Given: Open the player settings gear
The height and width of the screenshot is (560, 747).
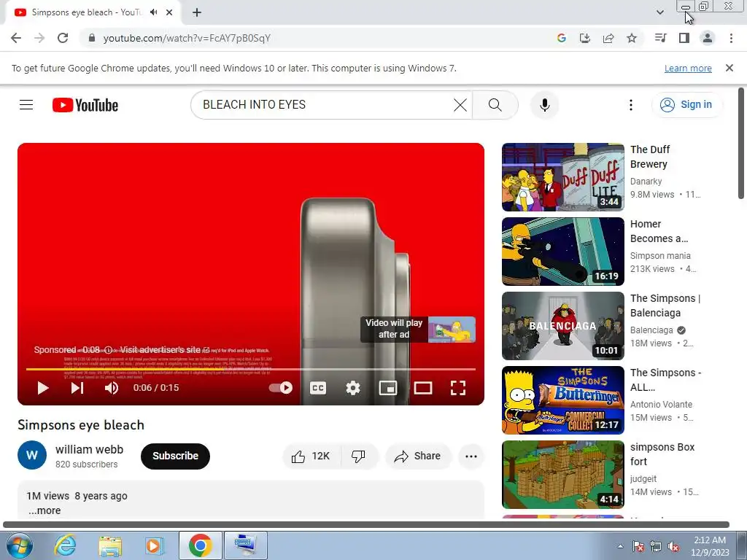Looking at the screenshot, I should (353, 388).
